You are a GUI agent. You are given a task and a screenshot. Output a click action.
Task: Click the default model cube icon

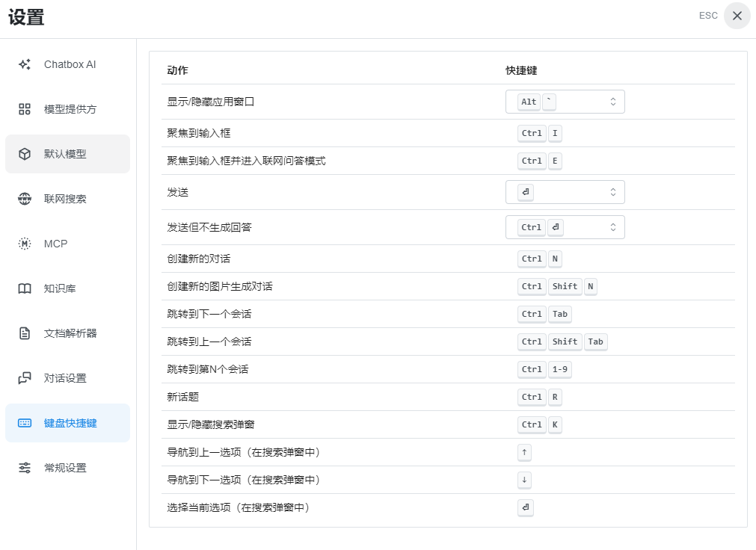[x=25, y=154]
